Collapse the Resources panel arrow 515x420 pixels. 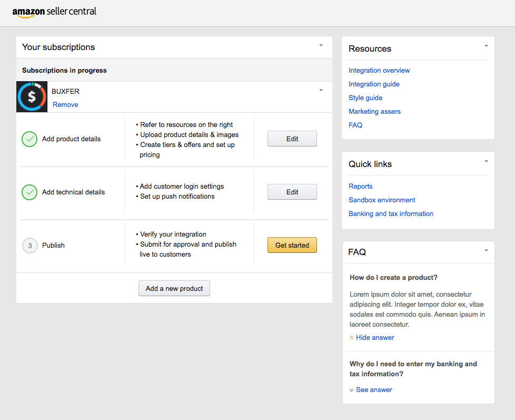(486, 46)
